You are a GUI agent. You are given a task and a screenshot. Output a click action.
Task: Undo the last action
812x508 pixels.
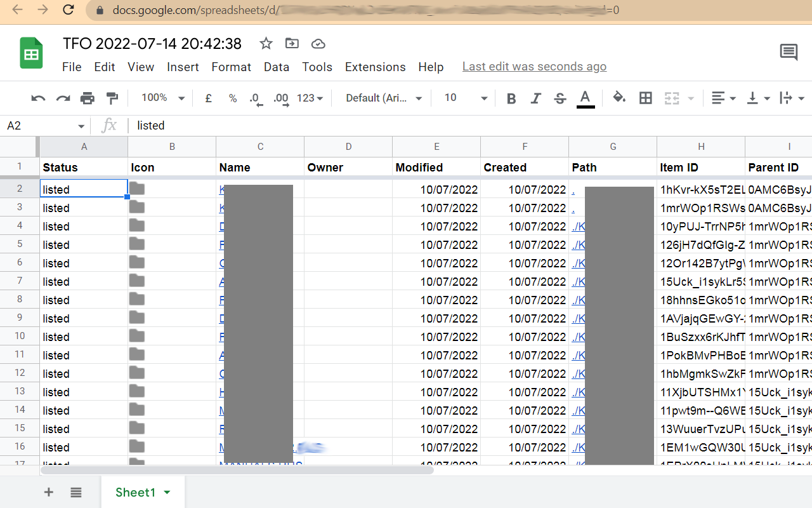coord(38,98)
